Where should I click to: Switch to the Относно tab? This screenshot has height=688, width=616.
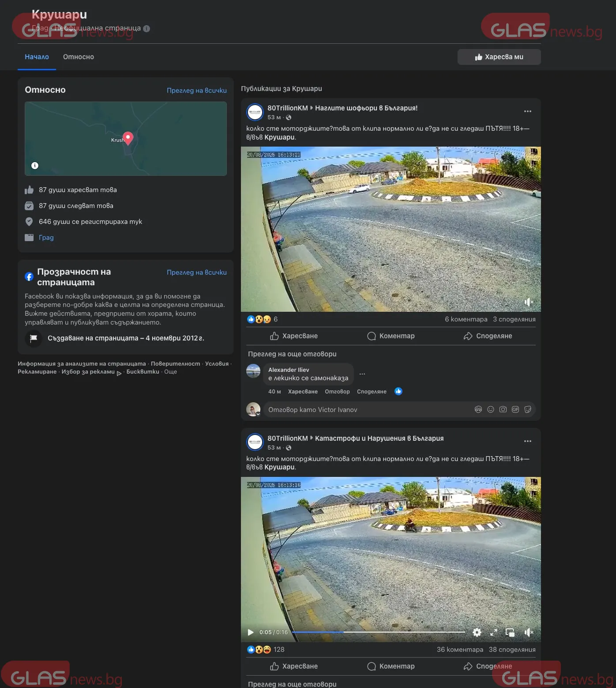(78, 57)
